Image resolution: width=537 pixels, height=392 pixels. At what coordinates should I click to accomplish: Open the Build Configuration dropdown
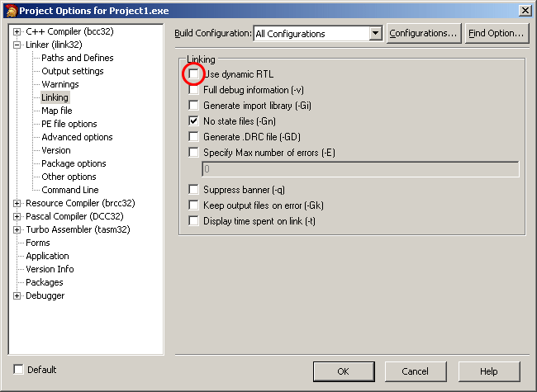tap(376, 34)
